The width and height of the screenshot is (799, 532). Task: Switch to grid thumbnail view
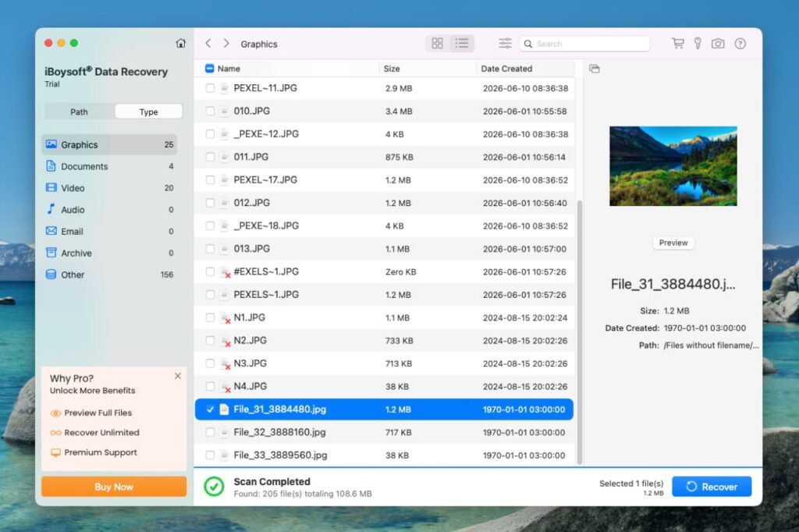[437, 44]
